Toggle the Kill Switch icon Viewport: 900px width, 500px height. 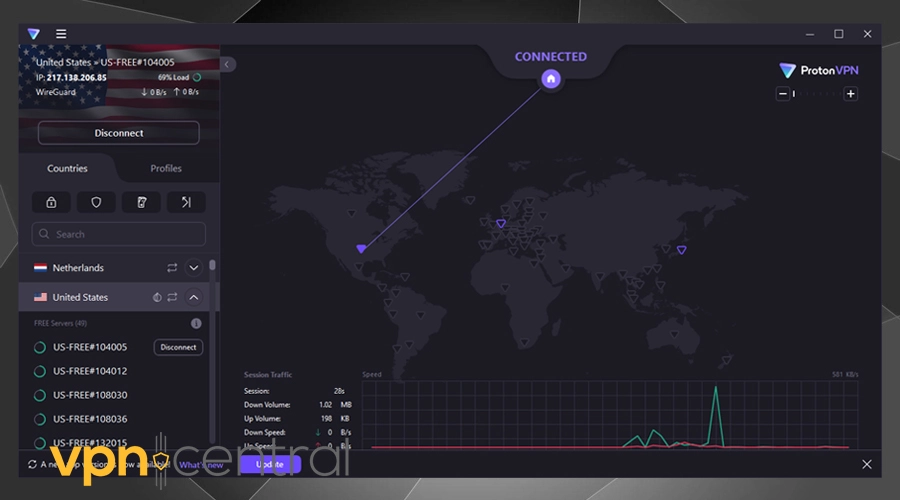tap(141, 202)
